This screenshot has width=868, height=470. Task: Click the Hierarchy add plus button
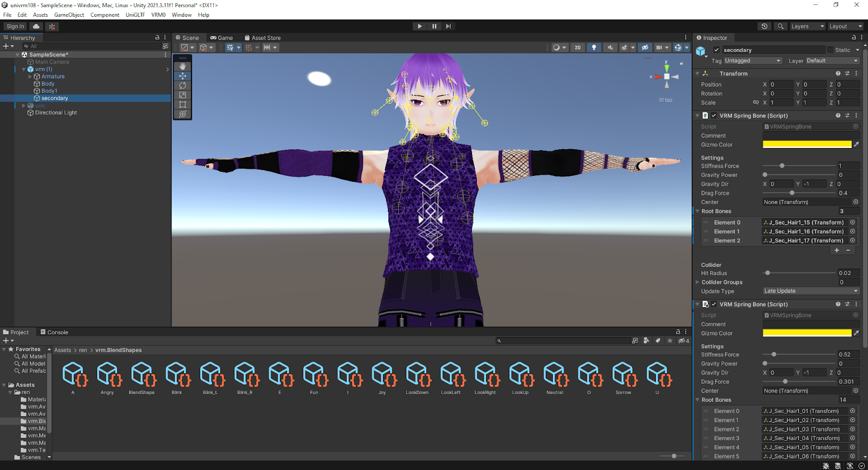[x=6, y=46]
